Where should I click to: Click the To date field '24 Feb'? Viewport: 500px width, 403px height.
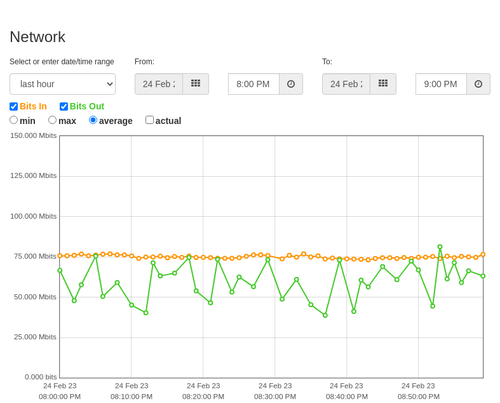346,84
